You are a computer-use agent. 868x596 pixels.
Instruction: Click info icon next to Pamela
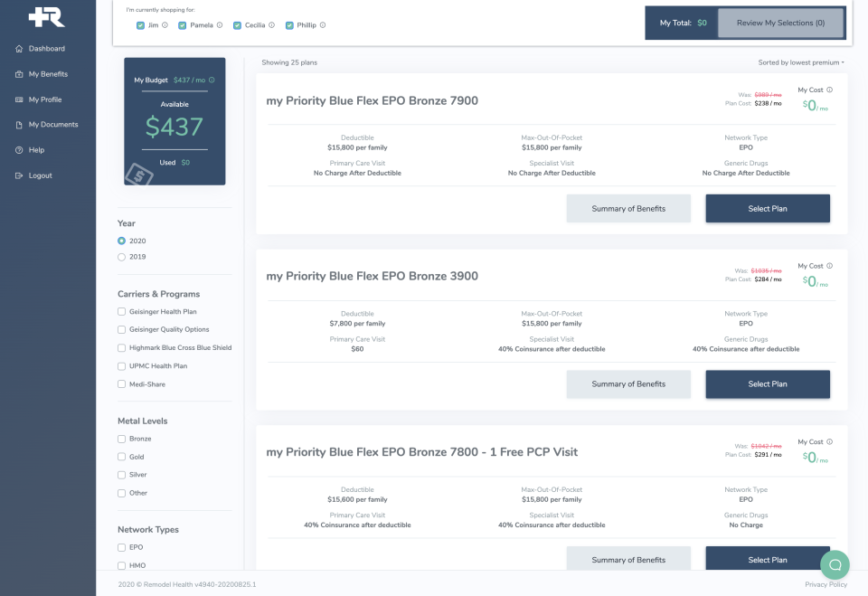(220, 25)
